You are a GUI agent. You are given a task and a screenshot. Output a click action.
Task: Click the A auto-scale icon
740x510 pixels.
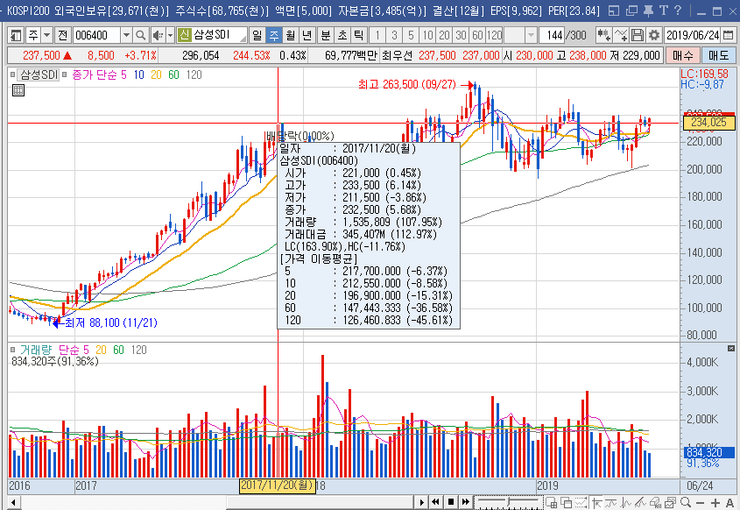[x=730, y=503]
